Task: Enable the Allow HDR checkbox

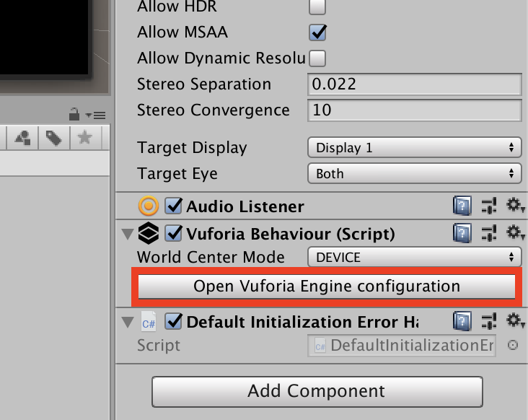Action: click(x=317, y=6)
